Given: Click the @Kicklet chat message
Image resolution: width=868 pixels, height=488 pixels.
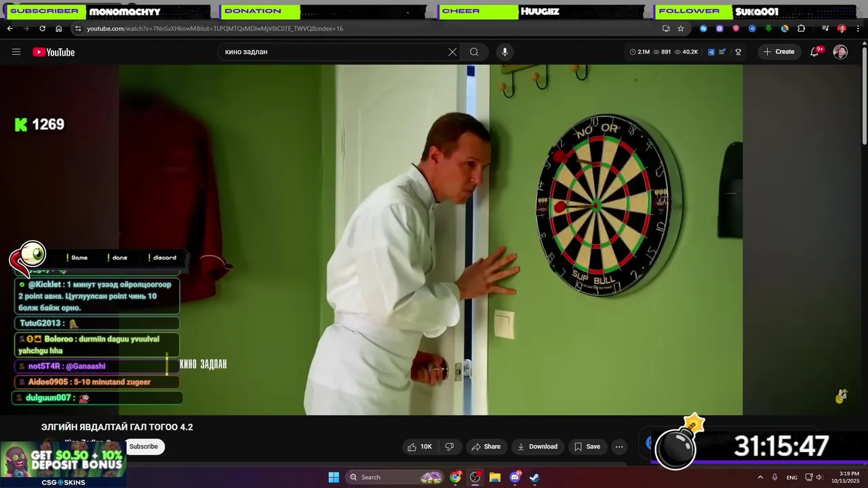Looking at the screenshot, I should (x=97, y=296).
